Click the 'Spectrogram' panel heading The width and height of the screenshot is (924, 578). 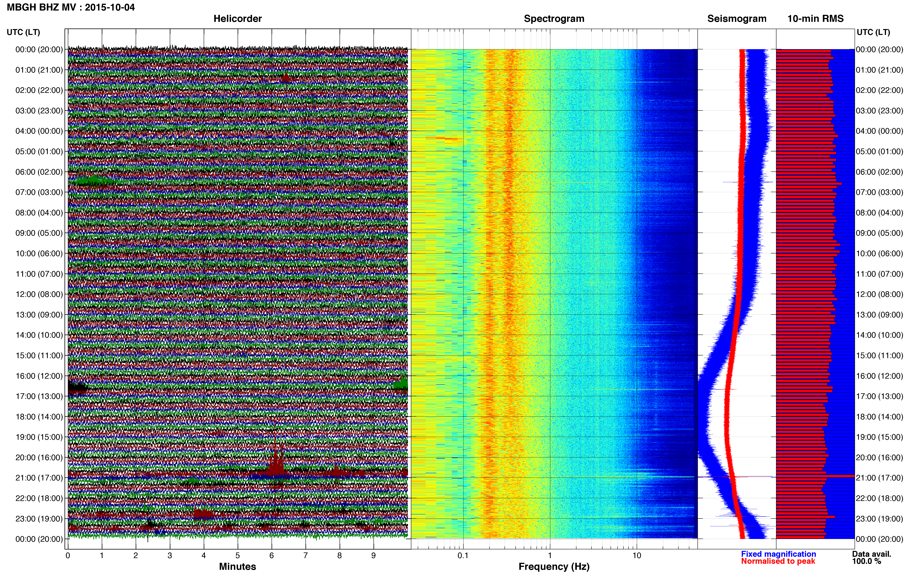pos(554,19)
